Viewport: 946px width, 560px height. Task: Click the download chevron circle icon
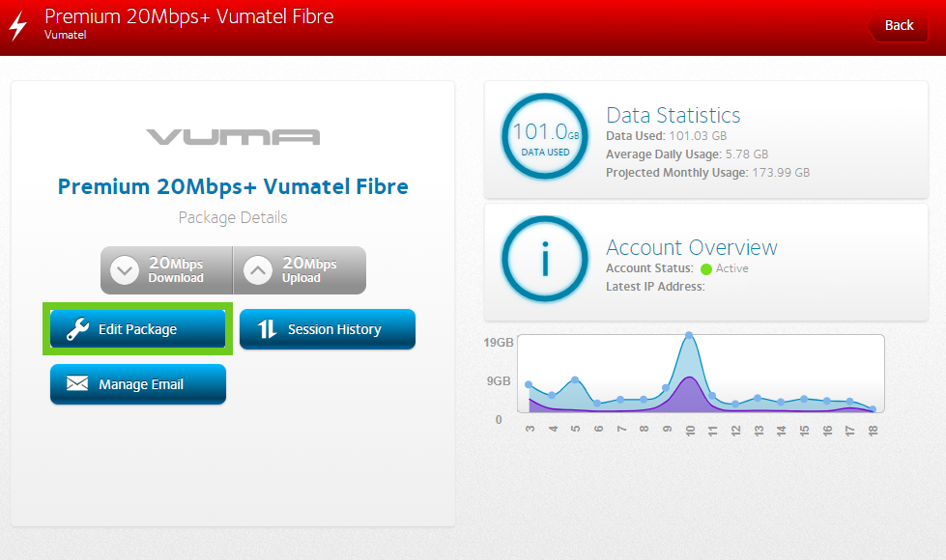point(125,270)
